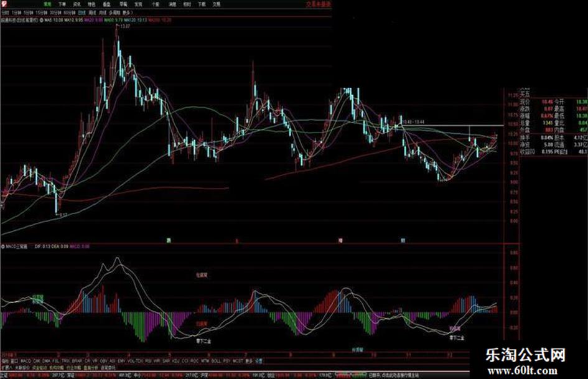The image size is (588, 379).
Task: Click the 收益 value 0.195
Action: 547,152
